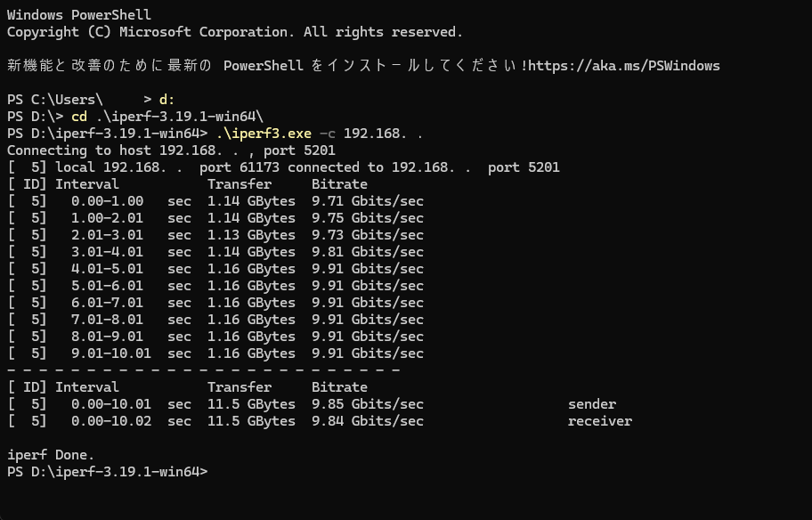Click the 'd:' drive change command
This screenshot has height=520, width=812.
(167, 100)
